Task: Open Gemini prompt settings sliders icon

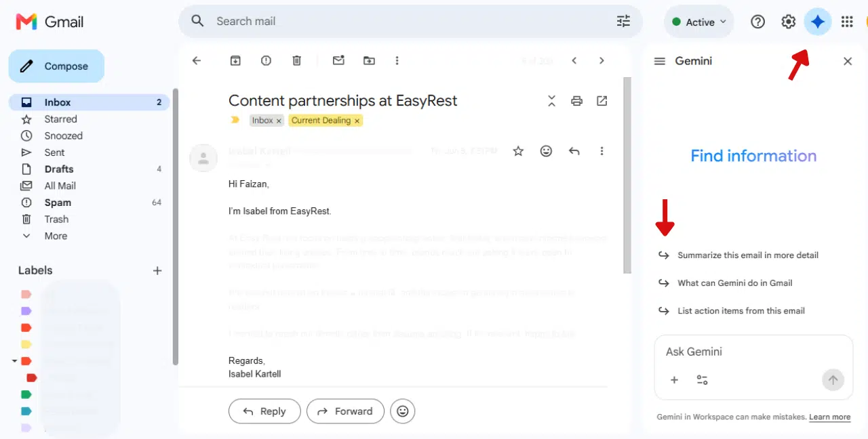Action: point(703,380)
